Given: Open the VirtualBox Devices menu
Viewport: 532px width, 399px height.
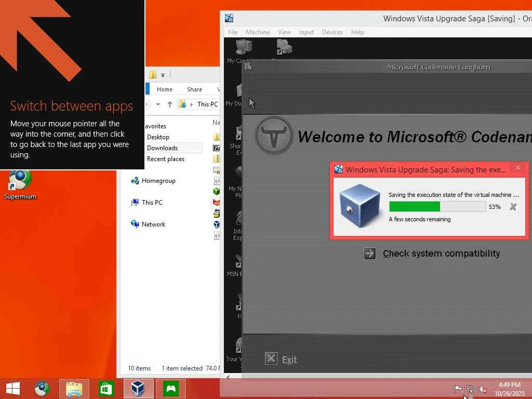Looking at the screenshot, I should pos(332,32).
